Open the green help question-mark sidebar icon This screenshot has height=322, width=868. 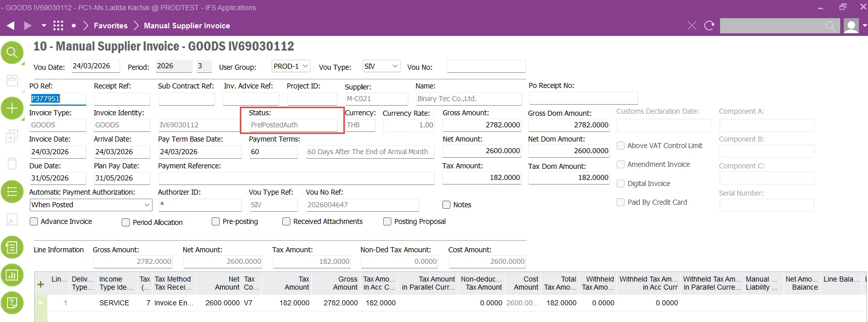[12, 303]
